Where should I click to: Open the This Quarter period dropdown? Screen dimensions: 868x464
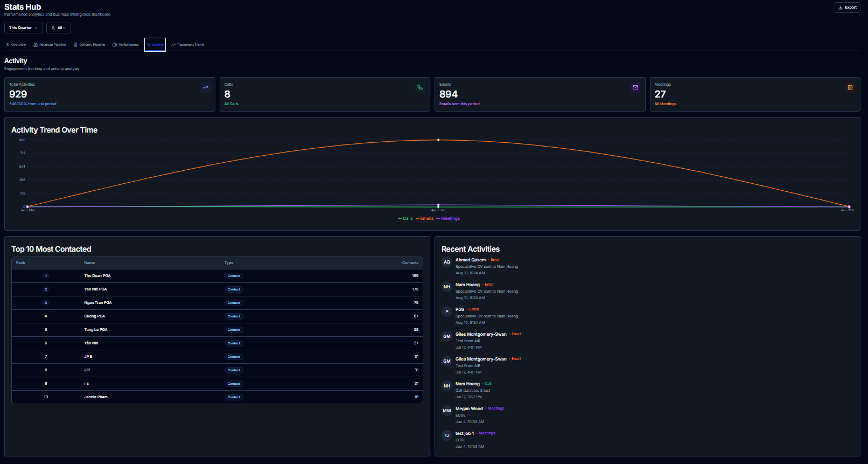click(24, 28)
